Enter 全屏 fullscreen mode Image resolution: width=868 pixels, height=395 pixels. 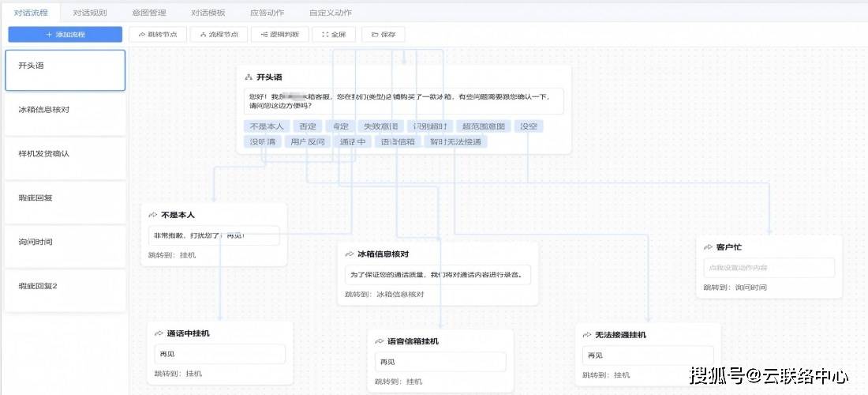pos(335,35)
